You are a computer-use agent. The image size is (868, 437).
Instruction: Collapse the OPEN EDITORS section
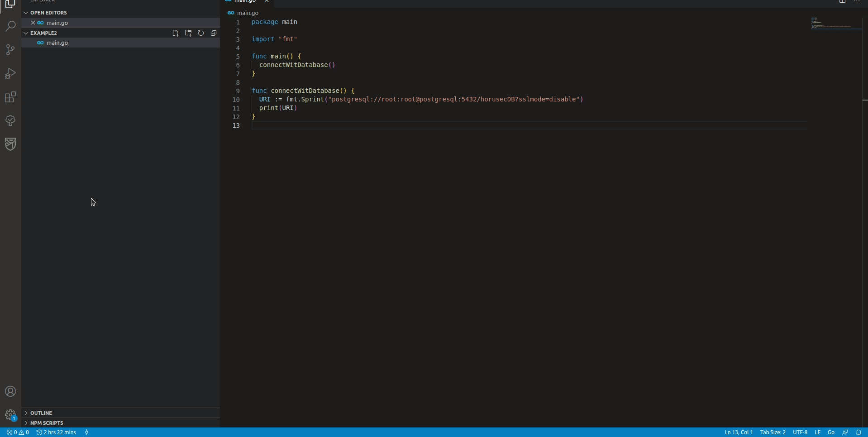tap(120, 13)
